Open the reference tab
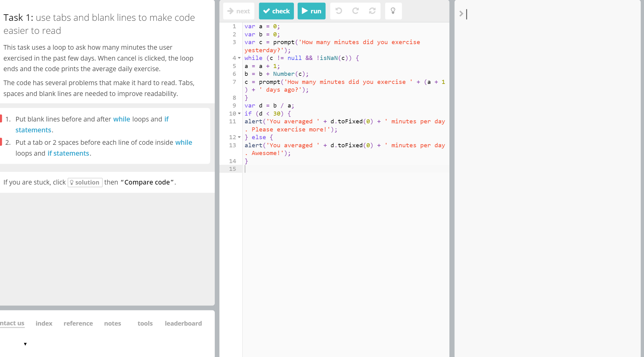This screenshot has width=644, height=357. [x=78, y=323]
